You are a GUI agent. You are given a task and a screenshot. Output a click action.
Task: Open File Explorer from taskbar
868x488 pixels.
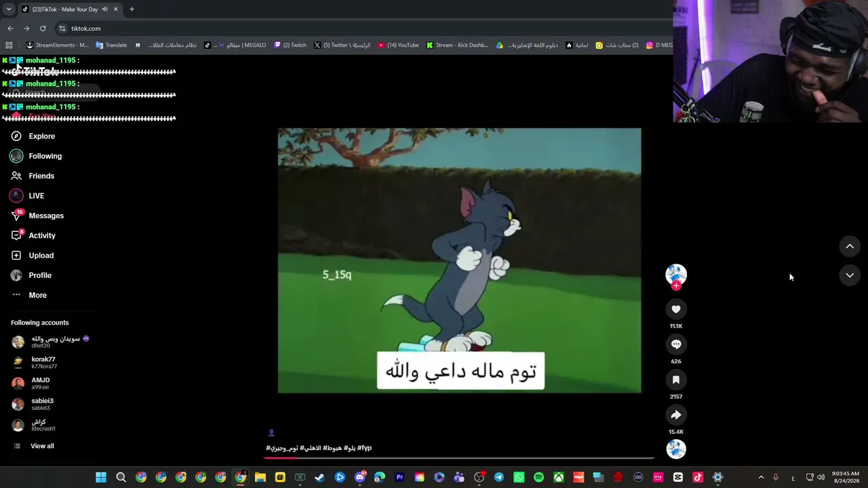(x=260, y=477)
